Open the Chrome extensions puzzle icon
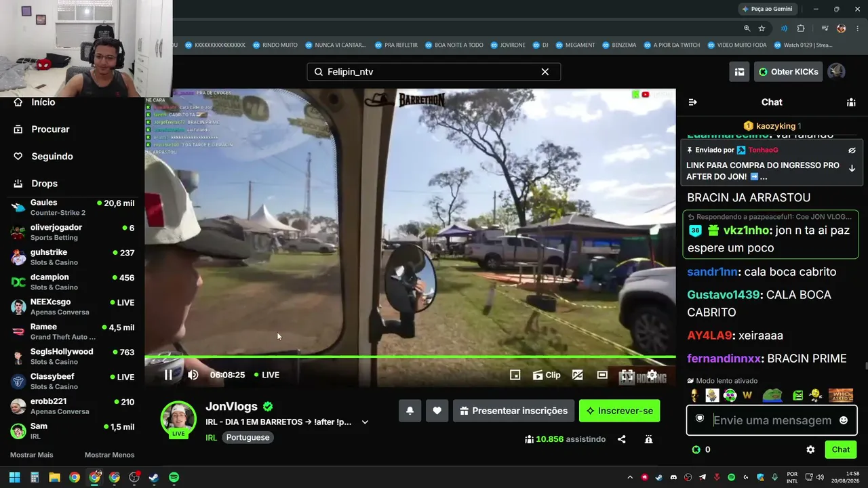The image size is (868, 488). (801, 28)
